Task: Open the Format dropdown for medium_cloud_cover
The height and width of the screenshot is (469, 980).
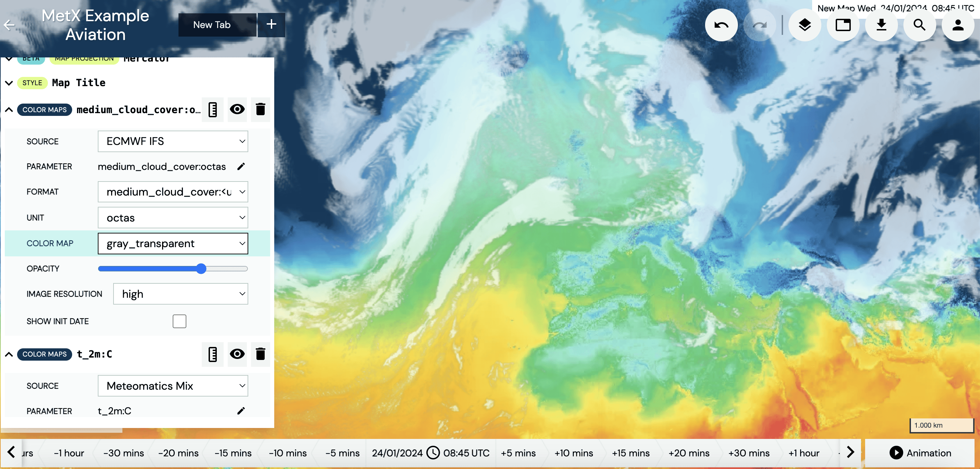Action: [173, 192]
